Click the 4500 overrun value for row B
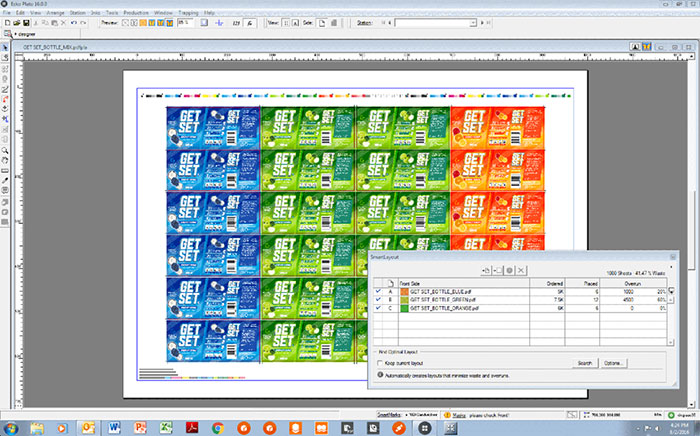This screenshot has width=700, height=436. [x=628, y=300]
